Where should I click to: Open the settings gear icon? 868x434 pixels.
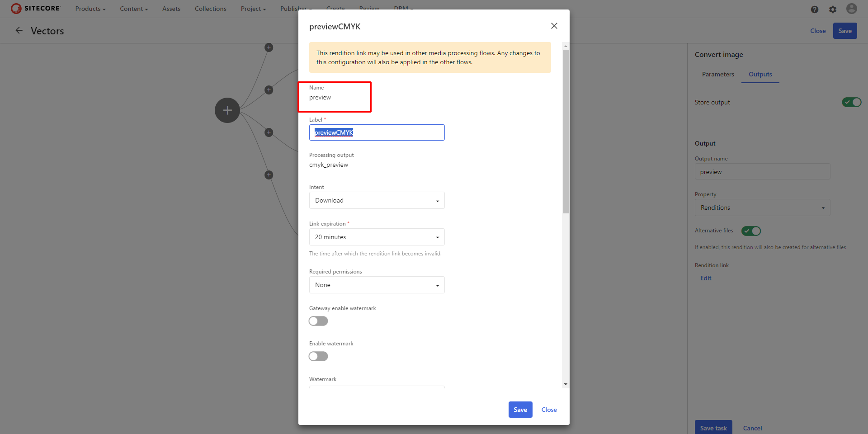click(x=833, y=9)
